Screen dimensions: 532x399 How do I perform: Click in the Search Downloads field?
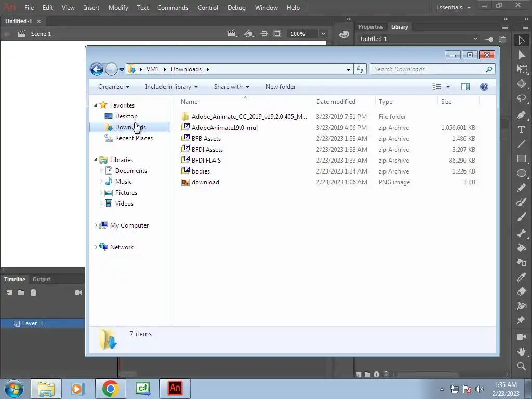tap(432, 69)
